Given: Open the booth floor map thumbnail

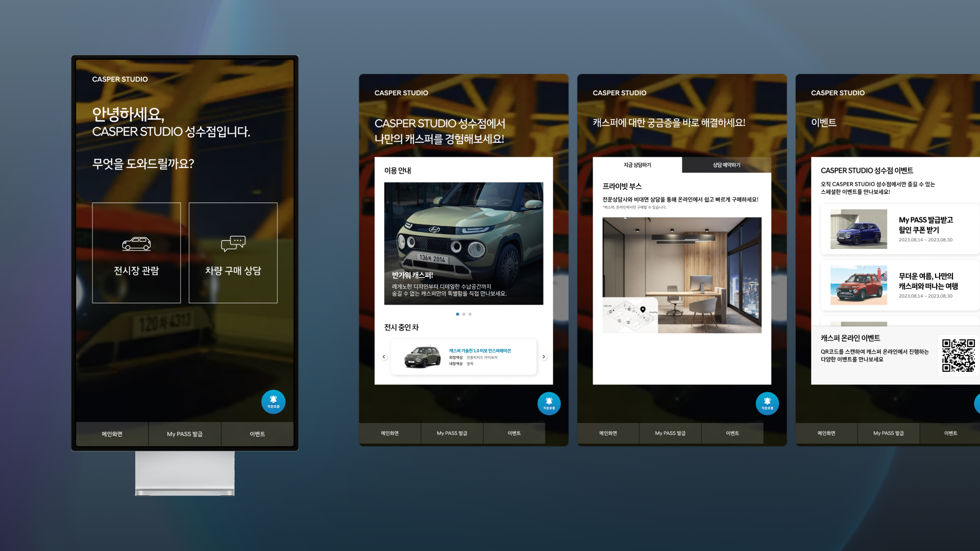Looking at the screenshot, I should [630, 315].
